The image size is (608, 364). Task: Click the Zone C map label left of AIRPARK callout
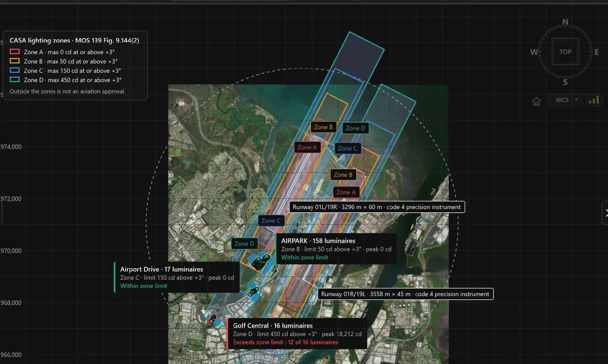point(271,221)
